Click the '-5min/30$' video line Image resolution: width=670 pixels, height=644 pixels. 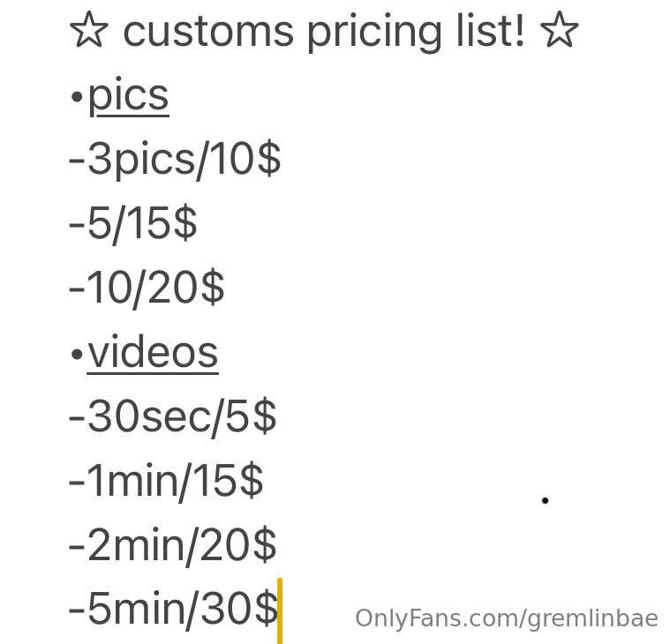click(174, 610)
